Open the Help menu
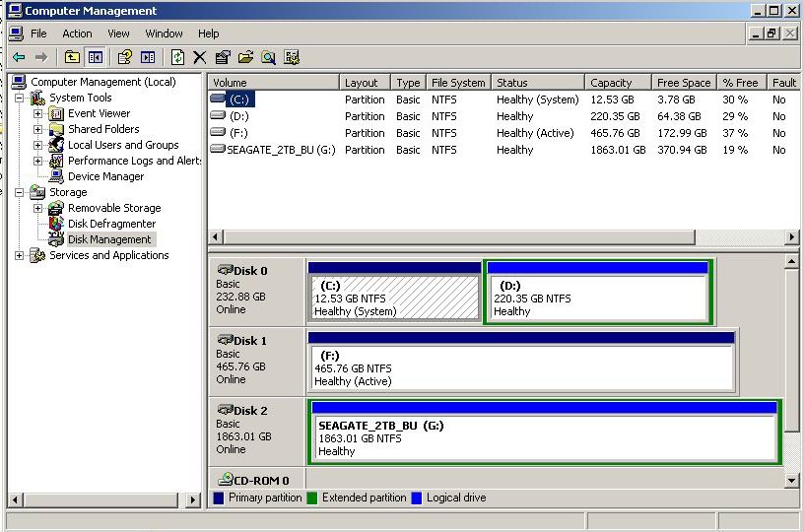The height and width of the screenshot is (532, 804). pos(209,33)
